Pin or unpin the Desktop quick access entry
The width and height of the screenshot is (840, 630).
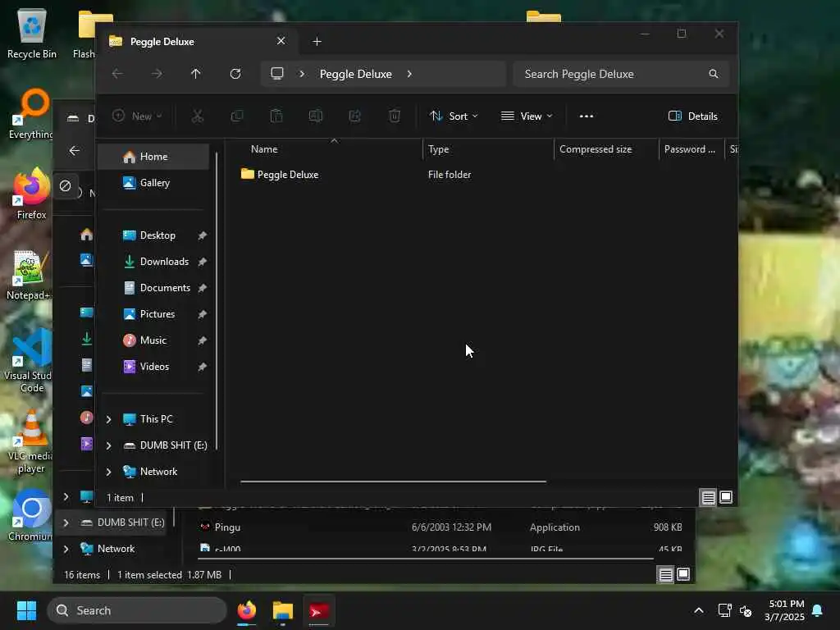pyautogui.click(x=202, y=235)
